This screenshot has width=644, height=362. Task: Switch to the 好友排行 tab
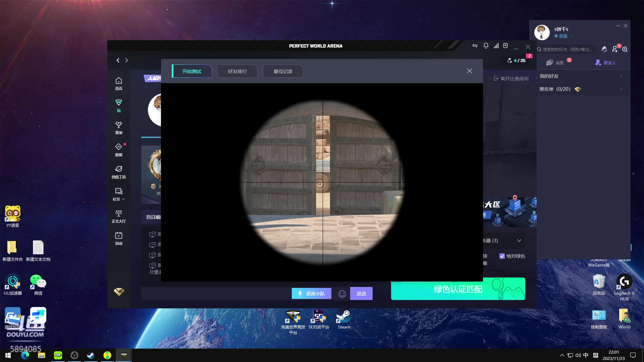coord(237,71)
